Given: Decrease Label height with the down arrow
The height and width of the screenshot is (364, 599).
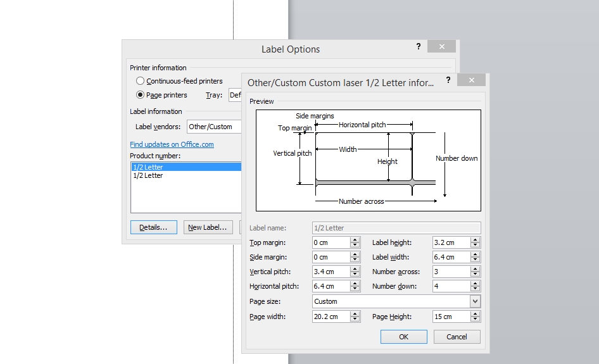Looking at the screenshot, I should coord(476,245).
